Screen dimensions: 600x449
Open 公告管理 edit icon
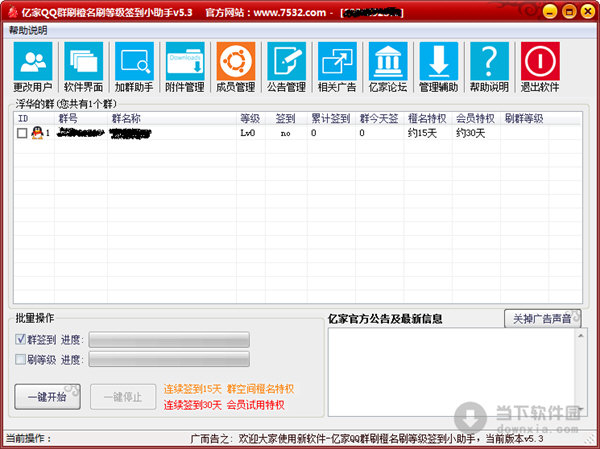[287, 67]
